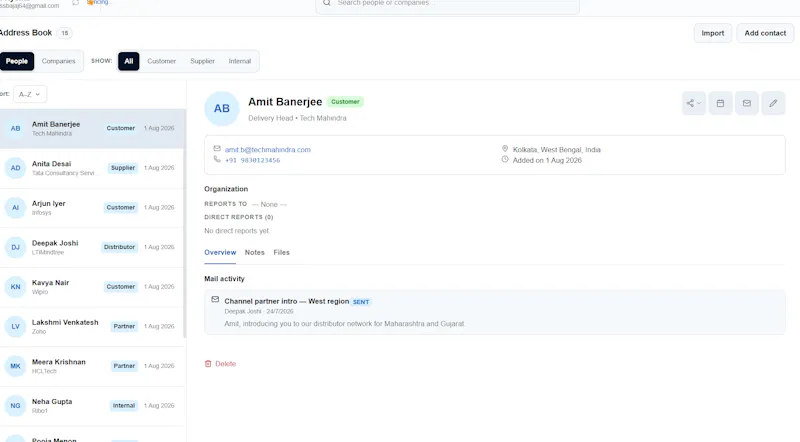Click the mail icon in Channel partner intro
This screenshot has height=442, width=800.
215,300
